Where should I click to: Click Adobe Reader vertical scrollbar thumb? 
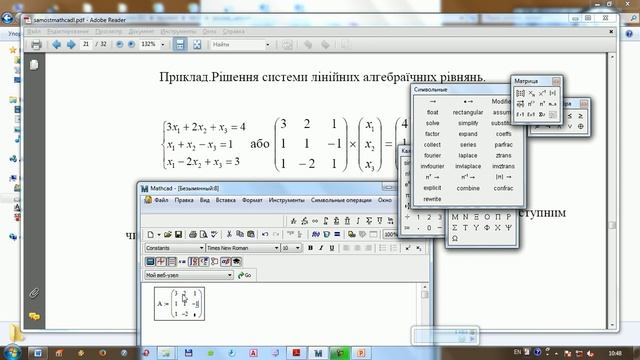pos(612,225)
